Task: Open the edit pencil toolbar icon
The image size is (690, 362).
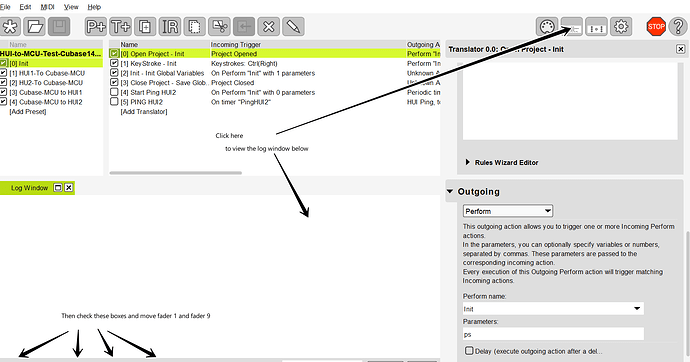Action: 293,27
